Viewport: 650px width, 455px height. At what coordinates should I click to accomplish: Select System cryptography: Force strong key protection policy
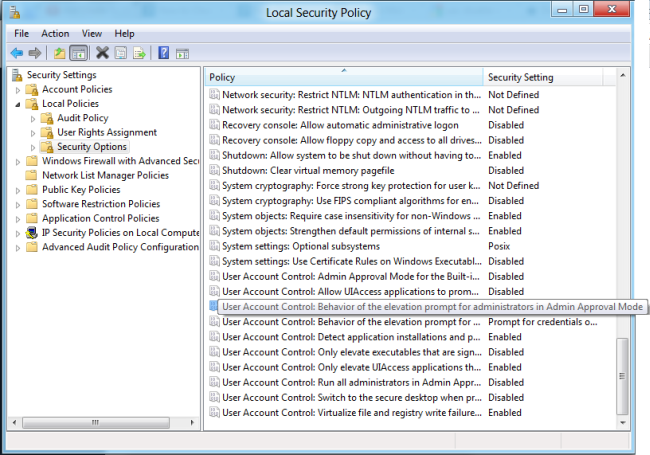(x=351, y=186)
